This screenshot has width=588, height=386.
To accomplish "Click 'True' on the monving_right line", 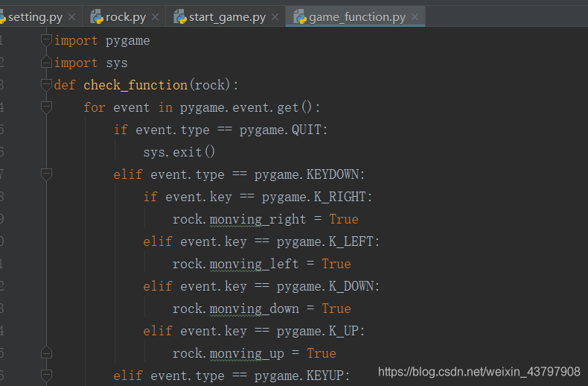I will pyautogui.click(x=344, y=219).
